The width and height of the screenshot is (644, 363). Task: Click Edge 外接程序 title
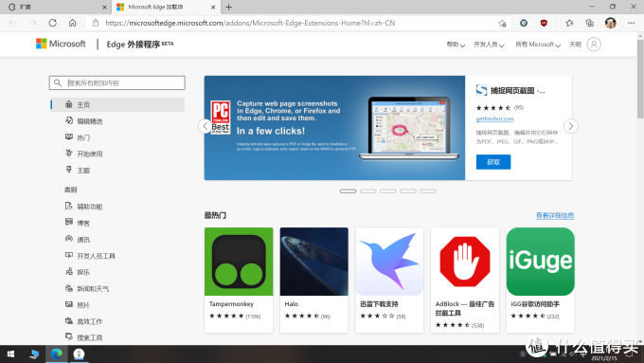(x=140, y=44)
